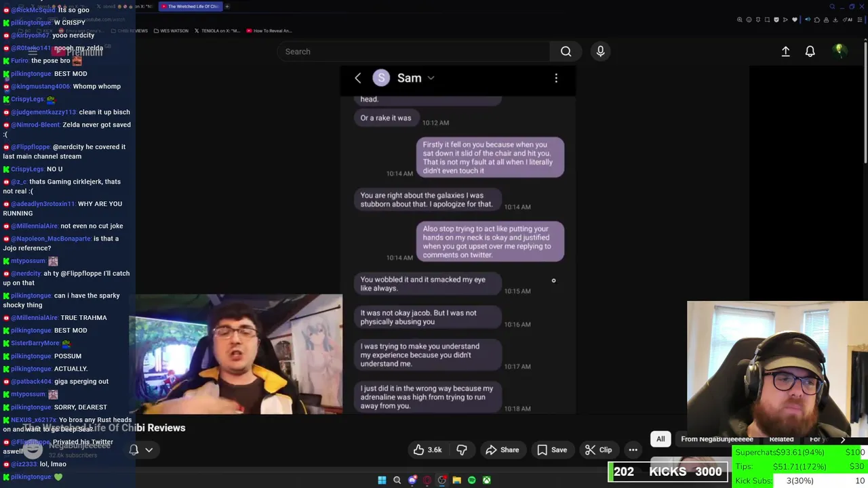Image resolution: width=868 pixels, height=488 pixels.
Task: Click message "You wobbled it and it smacked"
Action: (x=428, y=284)
